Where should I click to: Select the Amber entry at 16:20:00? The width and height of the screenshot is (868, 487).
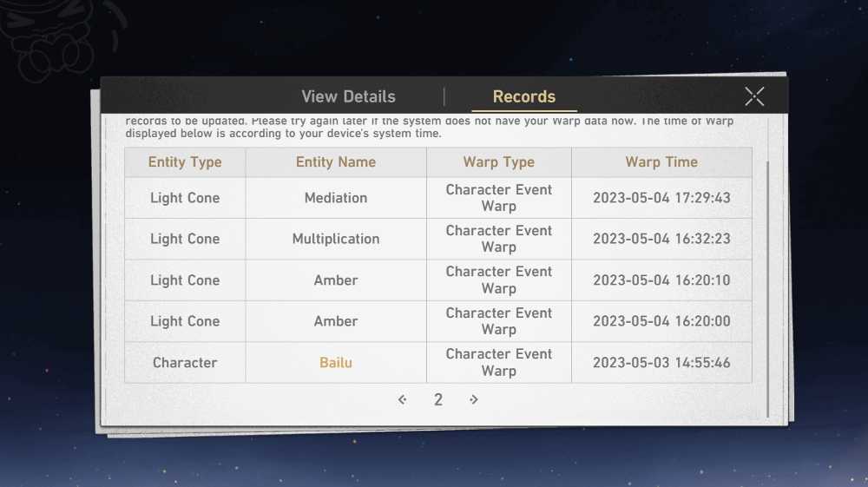click(437, 321)
